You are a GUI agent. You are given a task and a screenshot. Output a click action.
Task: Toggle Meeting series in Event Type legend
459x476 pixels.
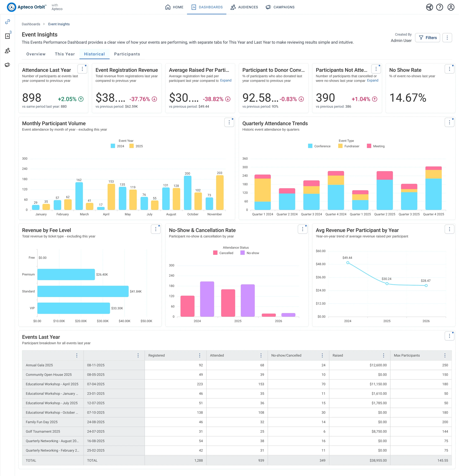point(376,146)
